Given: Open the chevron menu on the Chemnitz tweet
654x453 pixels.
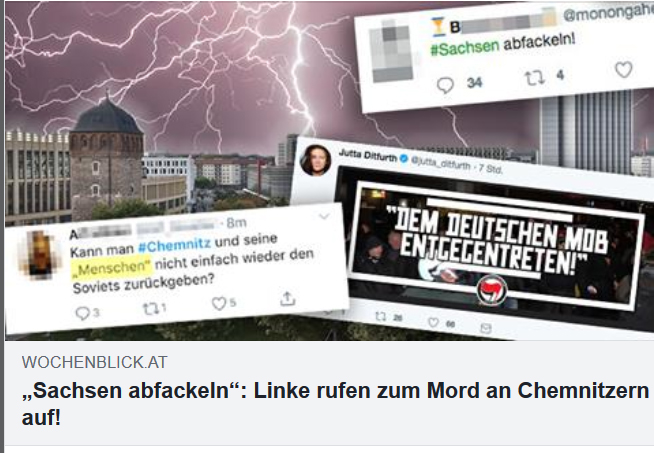Looking at the screenshot, I should coord(324,216).
